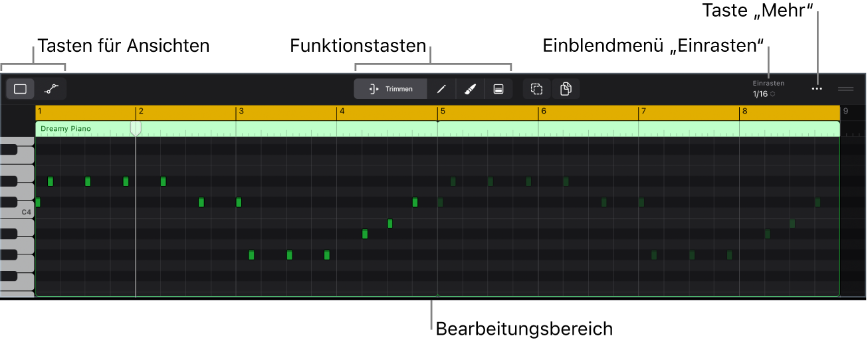Screen dimensions: 868x346
Task: Switch to the region view button
Action: point(20,89)
